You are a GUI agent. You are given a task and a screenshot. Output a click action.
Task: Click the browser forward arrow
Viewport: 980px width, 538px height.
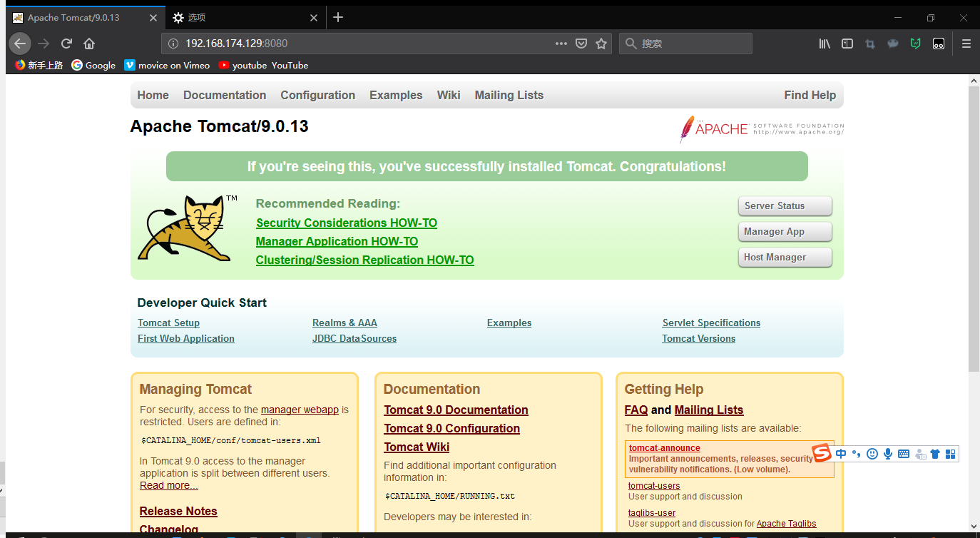pyautogui.click(x=44, y=44)
